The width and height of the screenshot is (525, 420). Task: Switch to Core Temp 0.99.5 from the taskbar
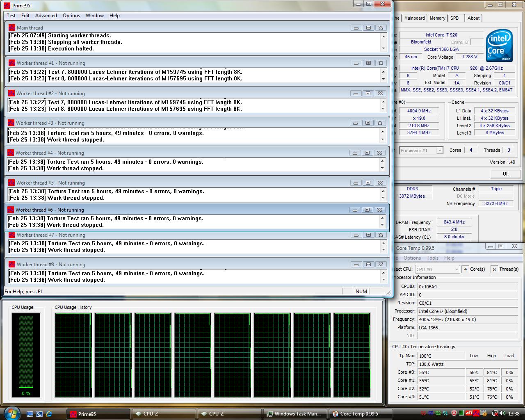point(361,414)
